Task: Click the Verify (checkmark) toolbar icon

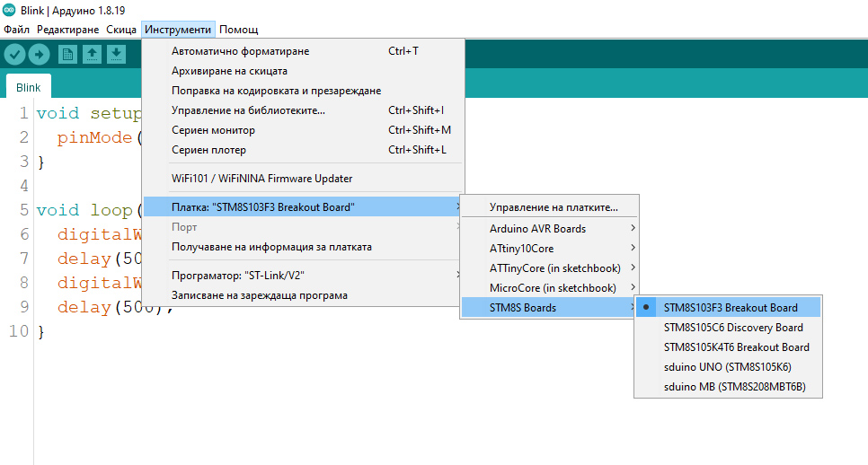Action: (x=14, y=54)
